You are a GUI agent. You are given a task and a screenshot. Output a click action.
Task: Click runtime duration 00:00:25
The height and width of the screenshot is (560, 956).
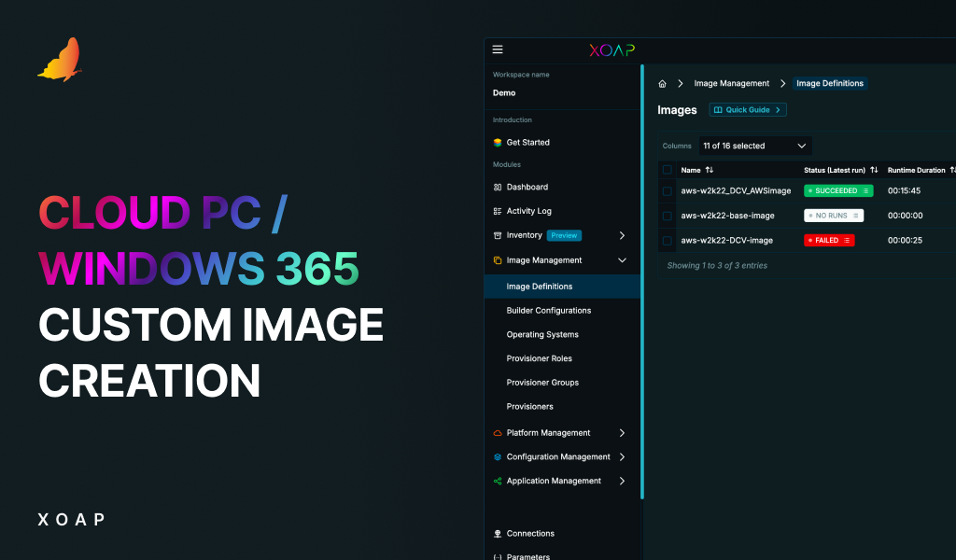pyautogui.click(x=905, y=241)
